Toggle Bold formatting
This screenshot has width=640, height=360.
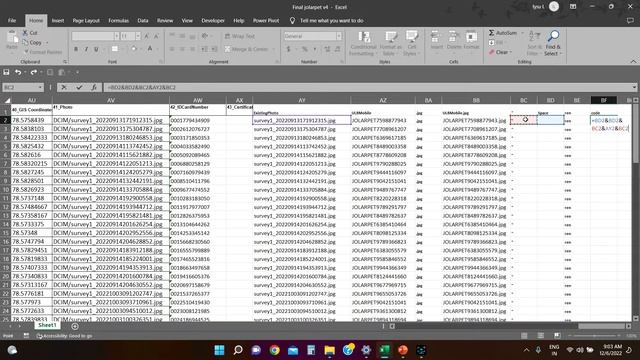click(76, 49)
